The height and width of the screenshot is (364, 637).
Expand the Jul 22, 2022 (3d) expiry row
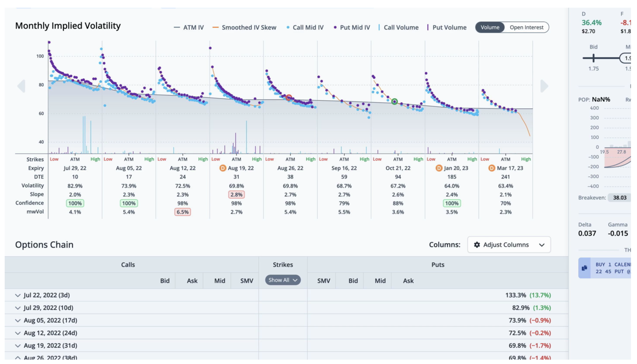18,295
